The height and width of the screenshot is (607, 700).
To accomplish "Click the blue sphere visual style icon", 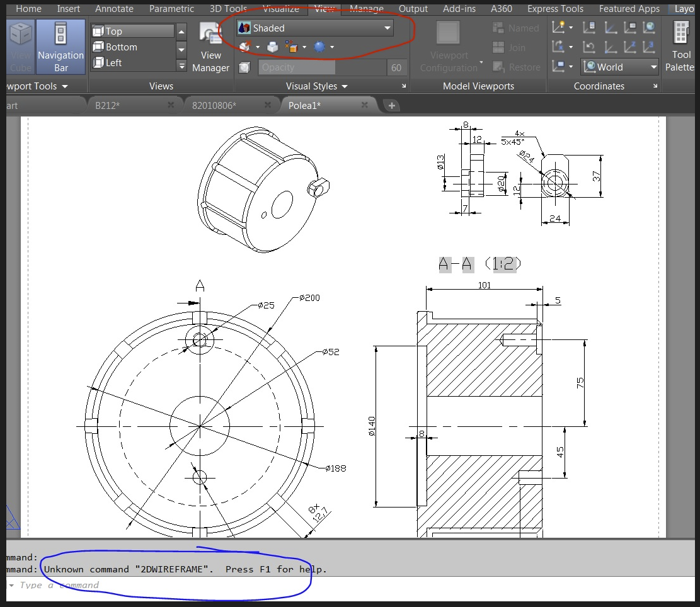I will (x=319, y=47).
